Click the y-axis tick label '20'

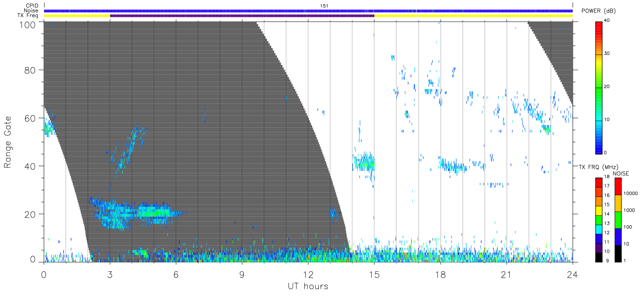click(x=30, y=214)
